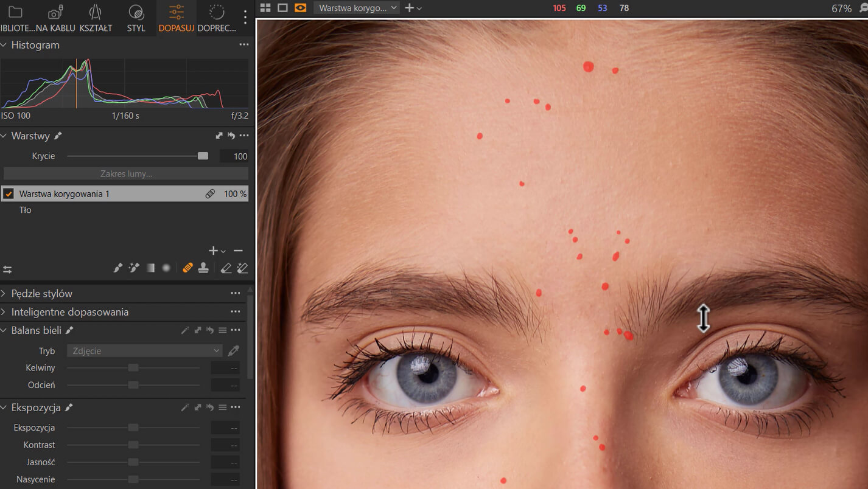Select the linear gradient mask tool
This screenshot has width=868, height=489.
pyautogui.click(x=150, y=268)
